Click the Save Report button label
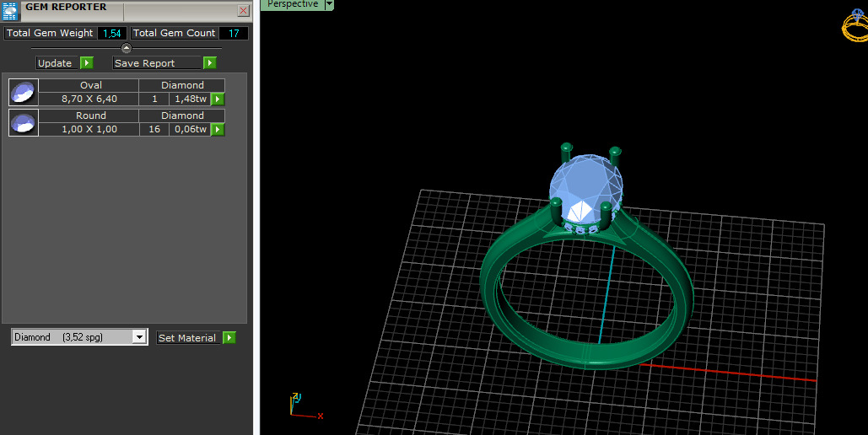Screen dimensions: 868x435 click(x=157, y=63)
